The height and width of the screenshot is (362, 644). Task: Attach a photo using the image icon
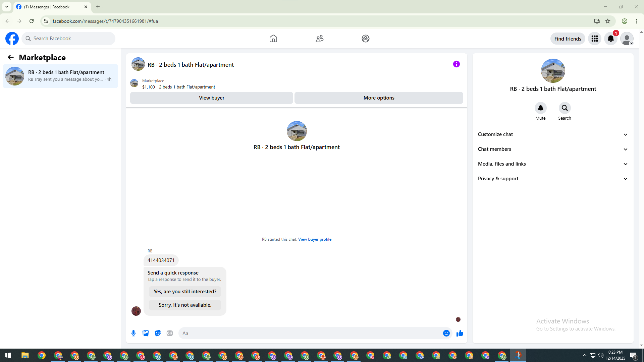point(146,333)
